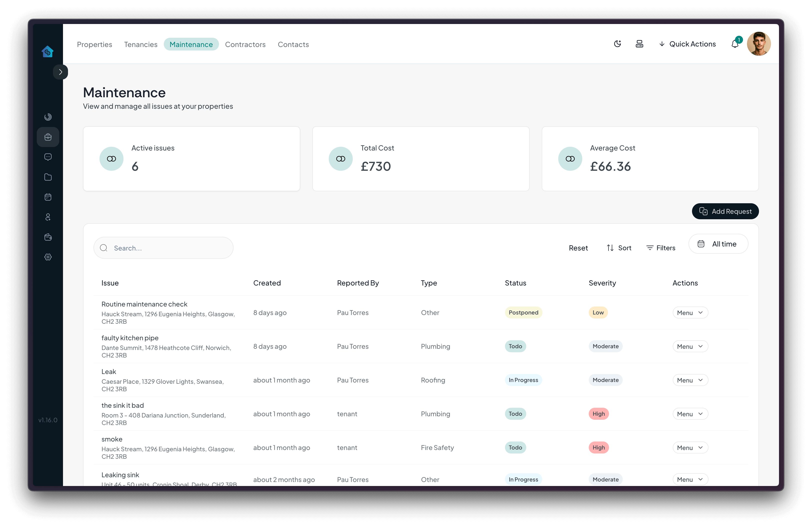812x528 pixels.
Task: Toggle dark mode with moon icon
Action: click(617, 44)
